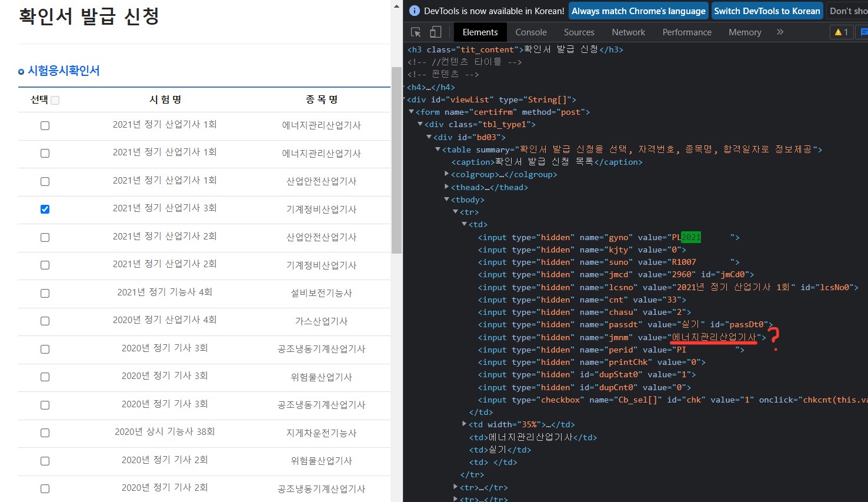This screenshot has width=868, height=502.
Task: Click Always match Chrome's language button
Action: (x=639, y=11)
